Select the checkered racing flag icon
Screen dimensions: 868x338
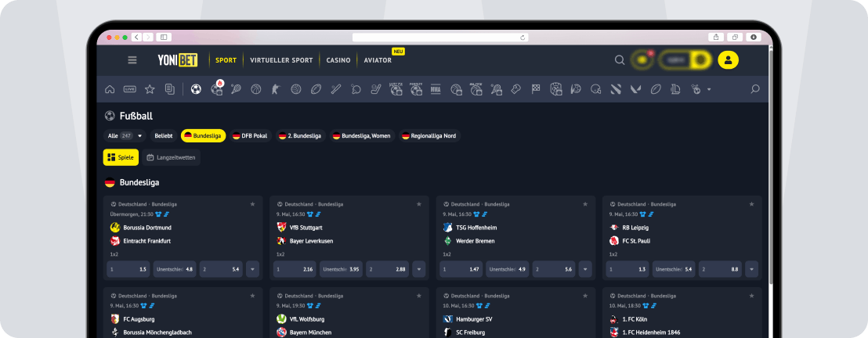(535, 89)
